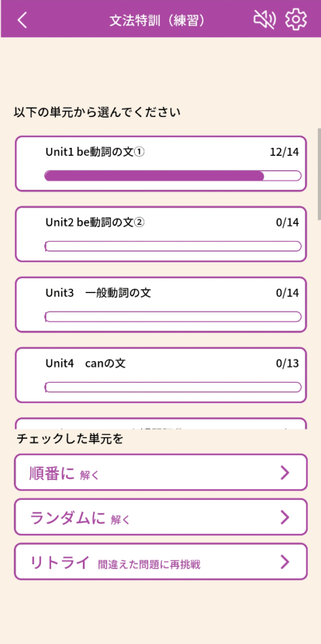The height and width of the screenshot is (644, 321).
Task: Tap the partially hidden fifth unit card
Action: 160,424
